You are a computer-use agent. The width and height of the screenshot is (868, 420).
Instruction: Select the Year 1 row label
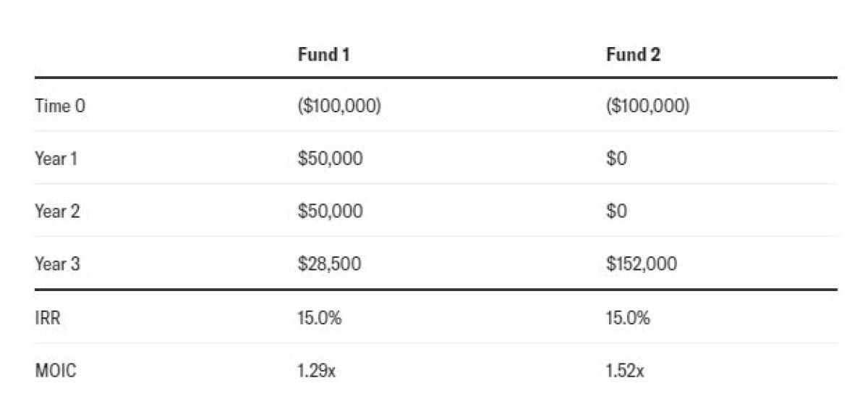point(56,159)
